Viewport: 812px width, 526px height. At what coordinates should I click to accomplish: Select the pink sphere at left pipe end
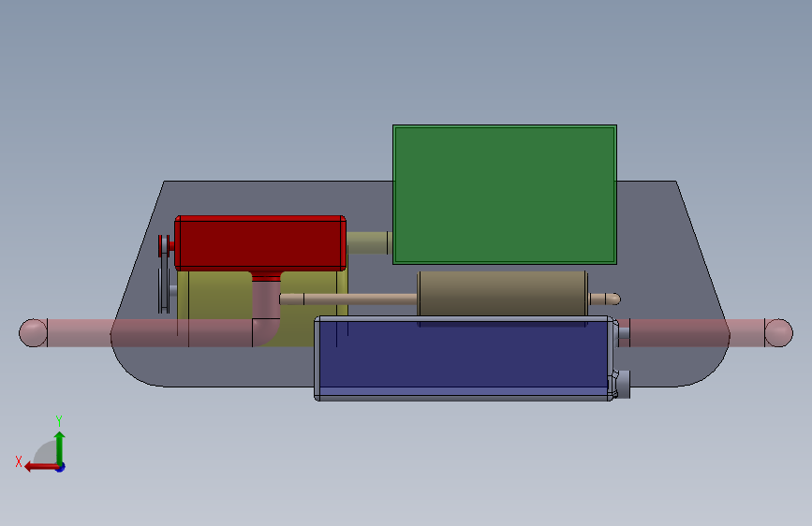click(x=33, y=333)
